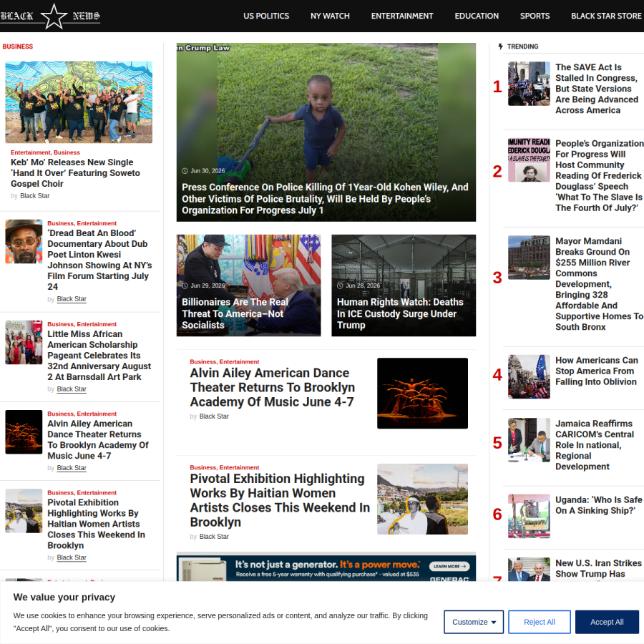Open the NY Watch menu item

[330, 16]
